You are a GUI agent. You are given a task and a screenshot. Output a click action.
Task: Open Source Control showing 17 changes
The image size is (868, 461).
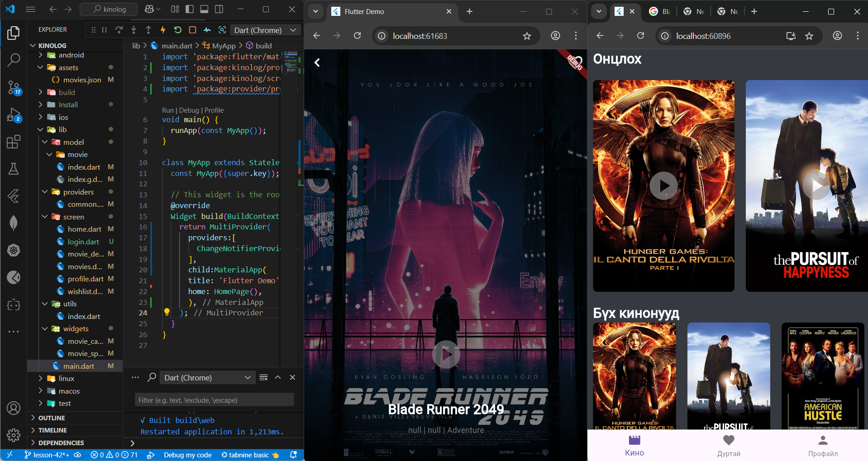click(14, 88)
